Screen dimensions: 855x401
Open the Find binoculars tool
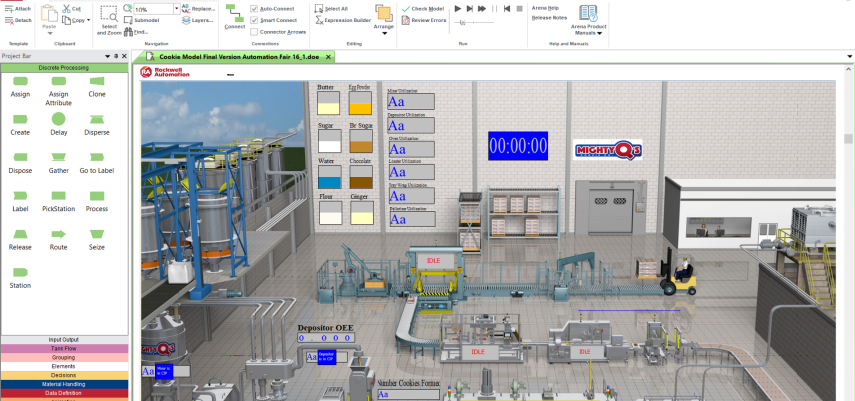[x=136, y=32]
